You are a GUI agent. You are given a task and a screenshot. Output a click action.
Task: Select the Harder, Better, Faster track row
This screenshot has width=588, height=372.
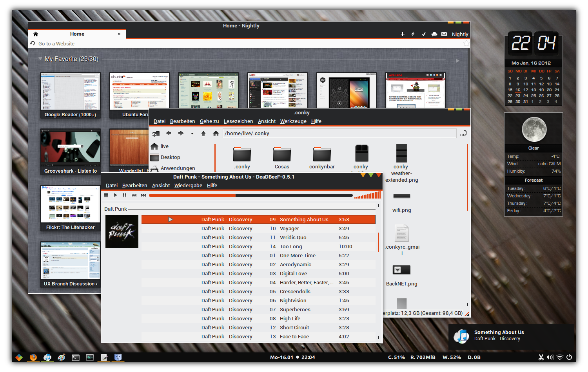pos(258,283)
